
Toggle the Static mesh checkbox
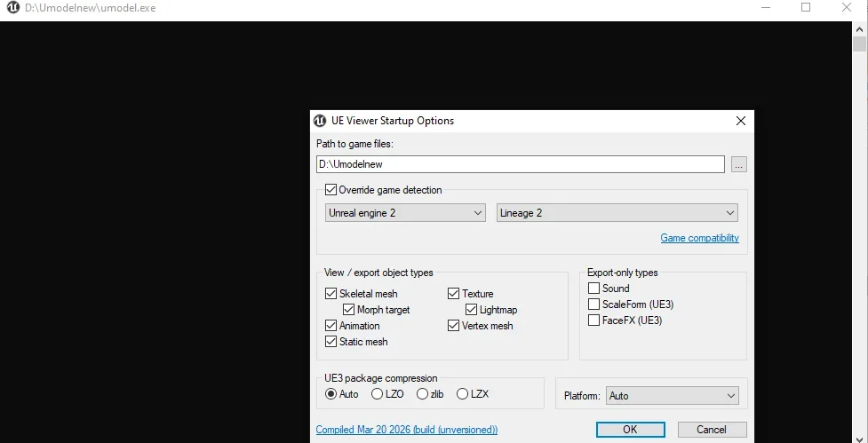click(x=331, y=342)
